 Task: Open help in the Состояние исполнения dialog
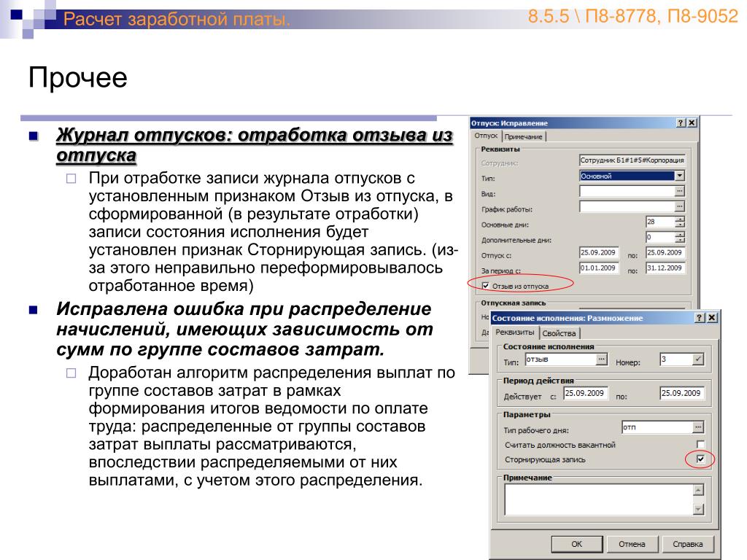[700, 318]
